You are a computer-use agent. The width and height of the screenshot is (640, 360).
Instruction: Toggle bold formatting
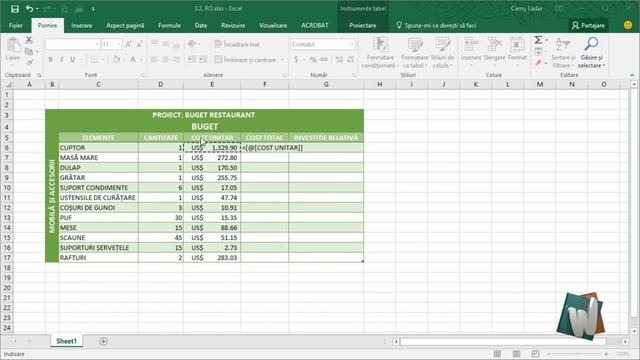(x=51, y=60)
